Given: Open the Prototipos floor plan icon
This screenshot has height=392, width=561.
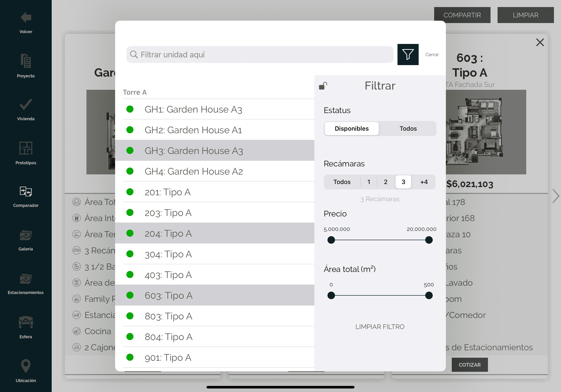Looking at the screenshot, I should tap(26, 148).
